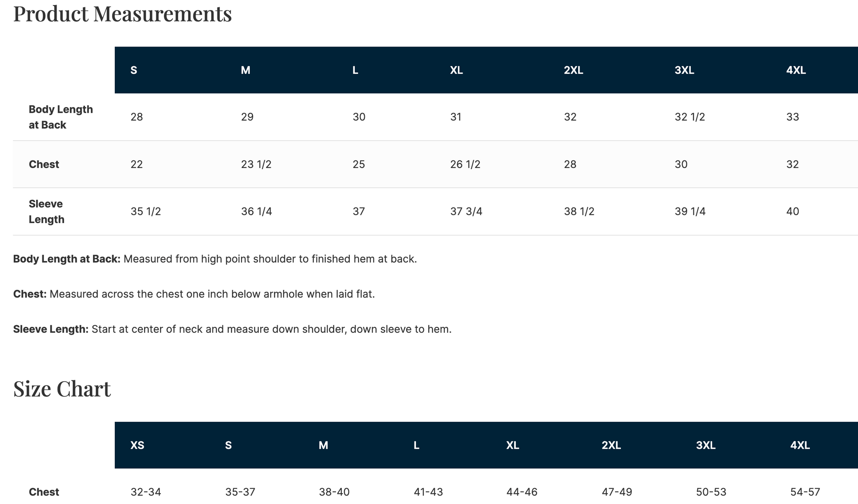The image size is (858, 504).
Task: Click the Body Length at Back row label
Action: coord(61,117)
